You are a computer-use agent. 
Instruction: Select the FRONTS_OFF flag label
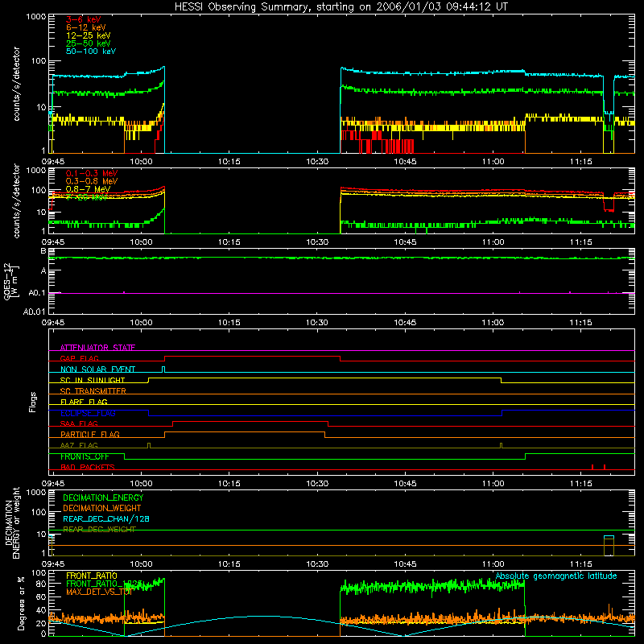point(85,456)
